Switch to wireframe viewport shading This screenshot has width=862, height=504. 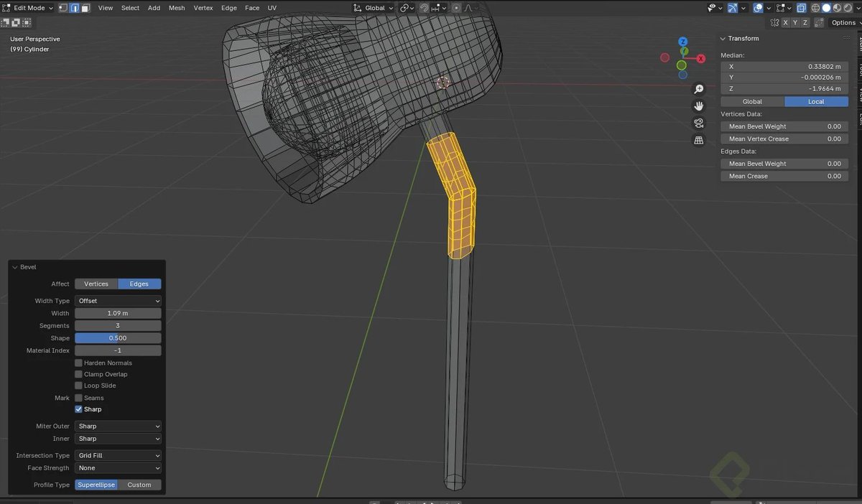(816, 8)
